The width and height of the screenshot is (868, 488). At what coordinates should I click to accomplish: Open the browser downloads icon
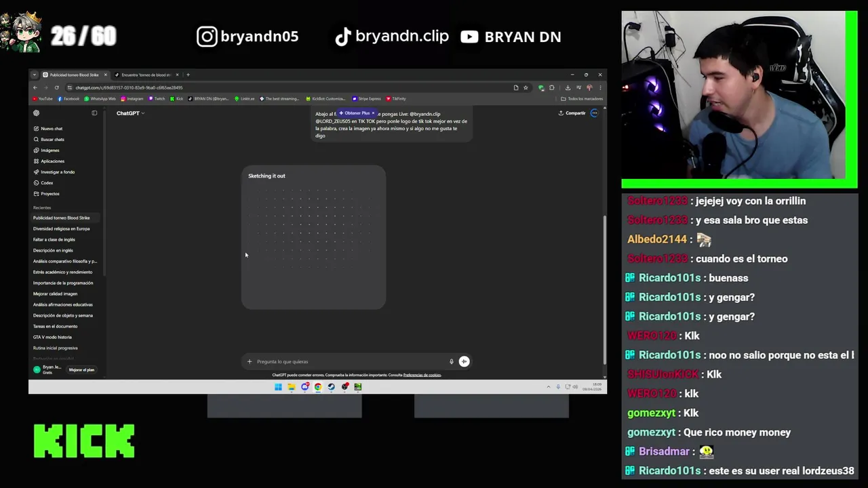click(568, 87)
